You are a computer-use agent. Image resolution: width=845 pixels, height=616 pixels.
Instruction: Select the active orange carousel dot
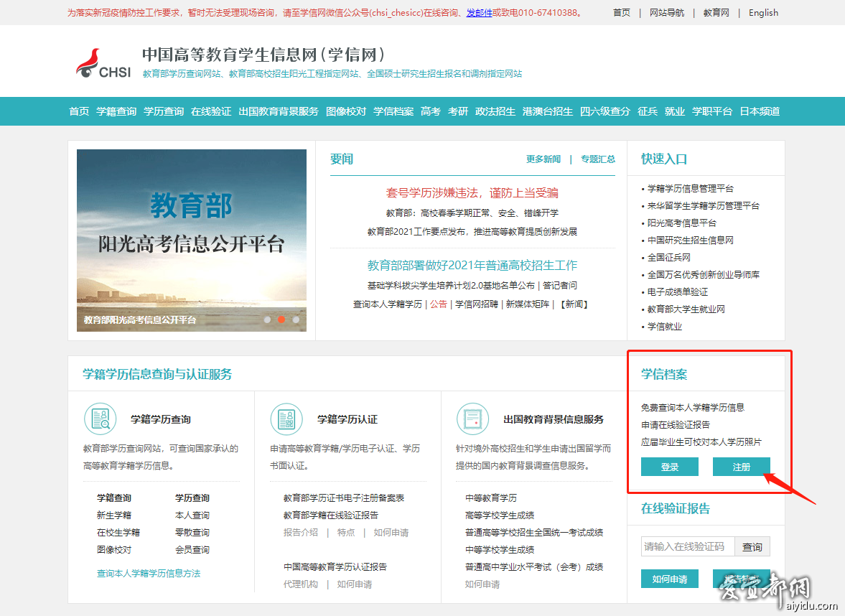click(x=281, y=319)
